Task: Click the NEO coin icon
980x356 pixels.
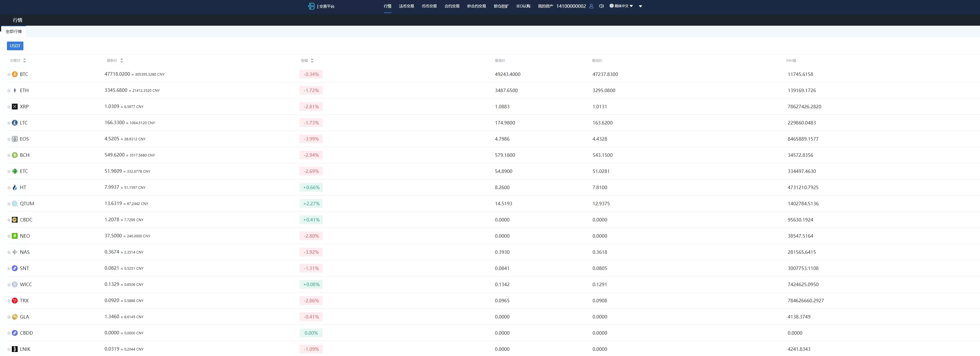Action: [x=15, y=236]
